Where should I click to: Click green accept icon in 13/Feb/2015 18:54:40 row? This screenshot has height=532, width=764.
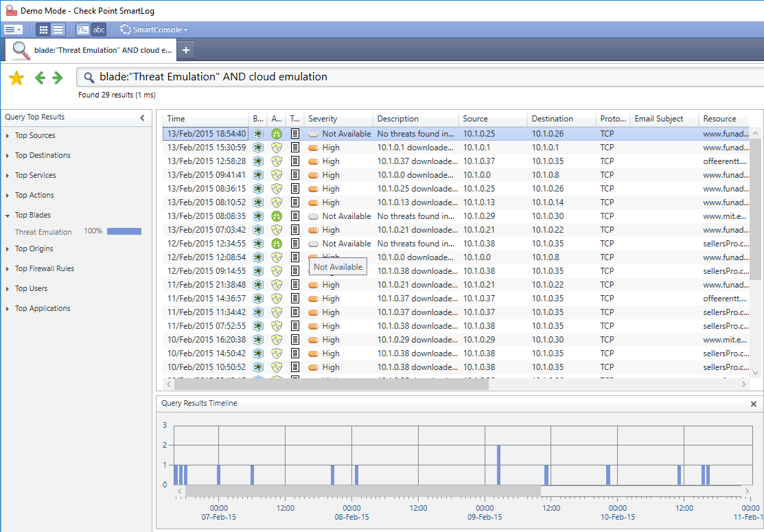click(276, 133)
